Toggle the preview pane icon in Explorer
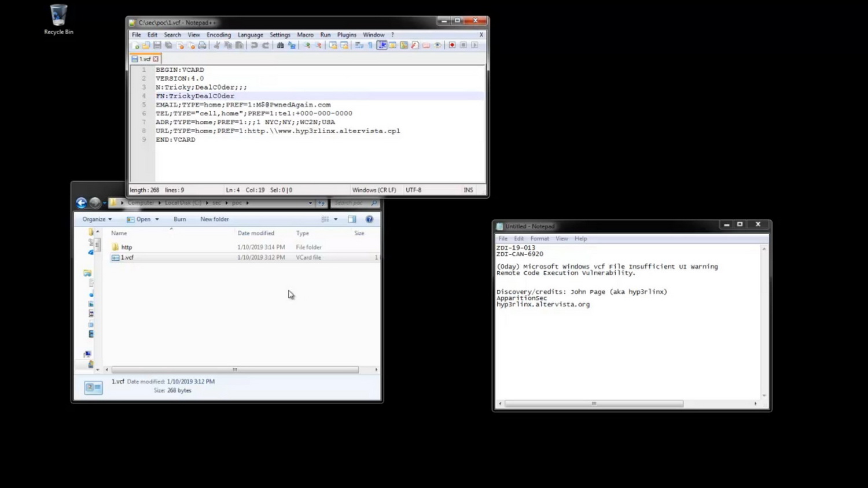 [352, 219]
